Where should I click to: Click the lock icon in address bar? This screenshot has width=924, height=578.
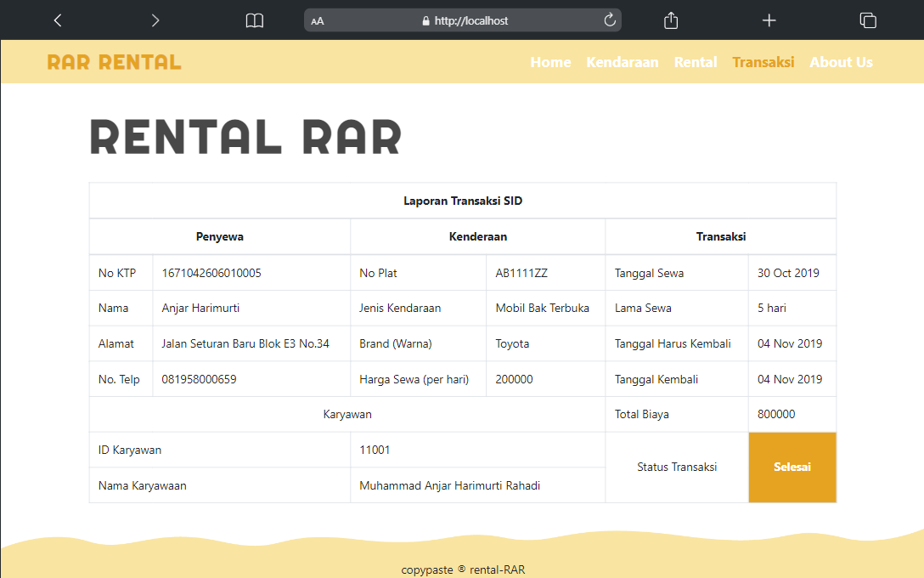click(425, 20)
